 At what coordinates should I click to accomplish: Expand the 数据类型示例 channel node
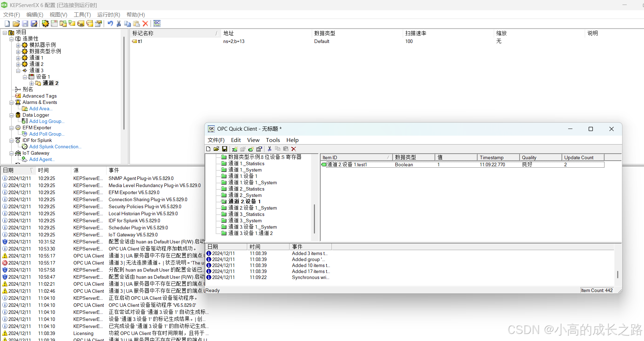pos(18,51)
